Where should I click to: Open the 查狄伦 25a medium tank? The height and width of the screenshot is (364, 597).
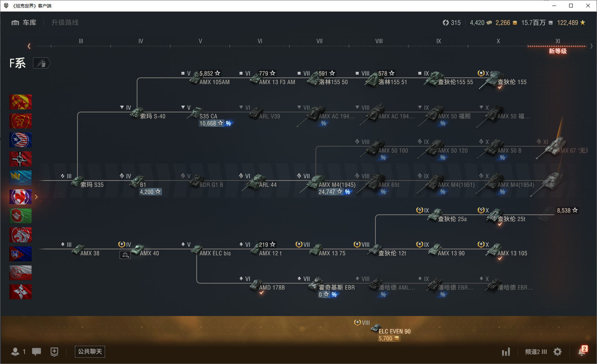(x=447, y=216)
